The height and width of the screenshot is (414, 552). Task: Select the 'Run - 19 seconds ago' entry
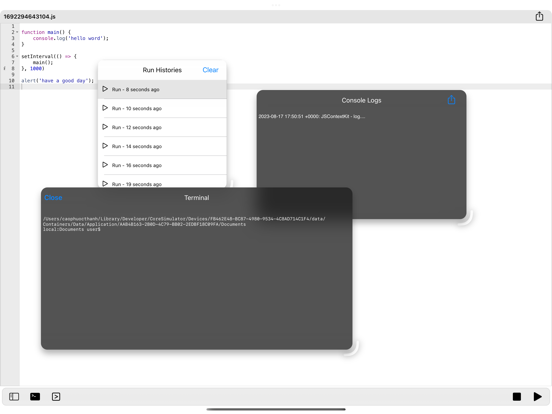(x=162, y=182)
